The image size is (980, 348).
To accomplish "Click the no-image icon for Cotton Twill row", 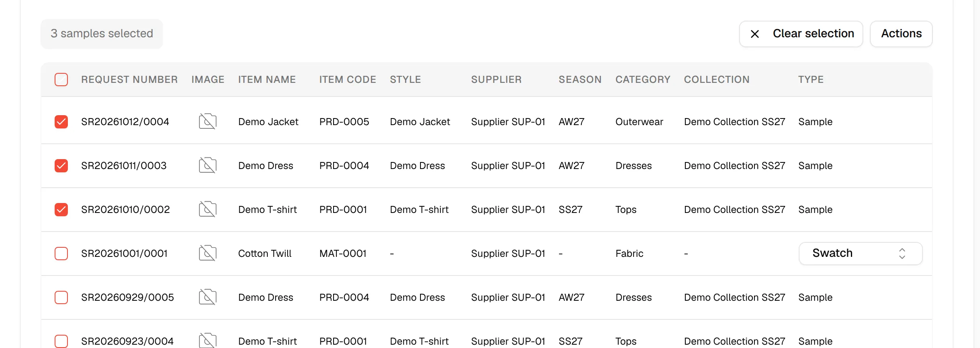I will pyautogui.click(x=208, y=253).
